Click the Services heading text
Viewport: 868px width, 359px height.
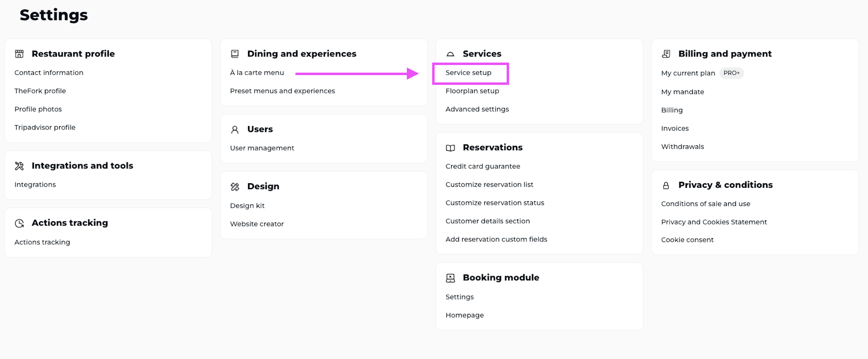[x=482, y=54]
